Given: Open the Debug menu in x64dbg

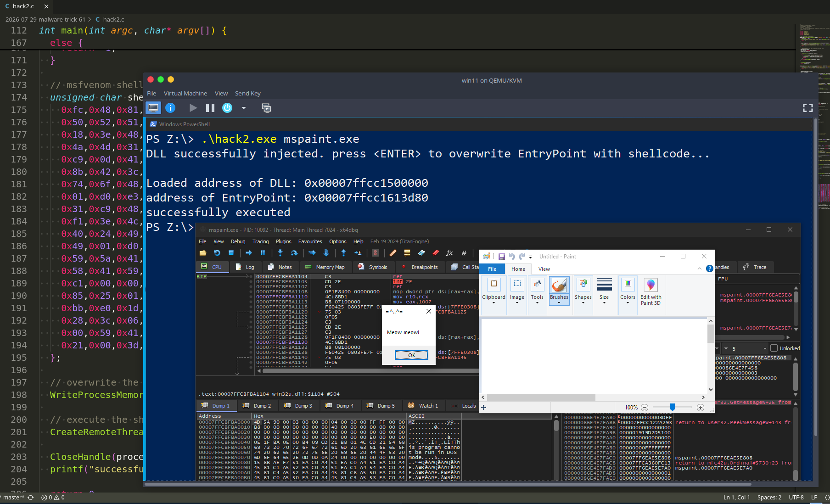Looking at the screenshot, I should pyautogui.click(x=238, y=241).
